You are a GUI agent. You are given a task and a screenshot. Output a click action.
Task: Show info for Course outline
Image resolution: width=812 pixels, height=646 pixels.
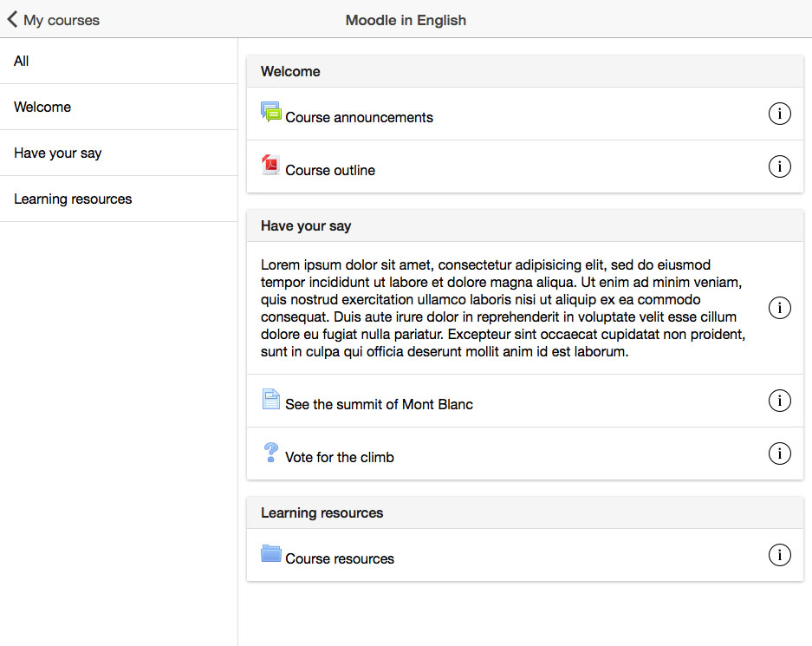click(x=779, y=166)
